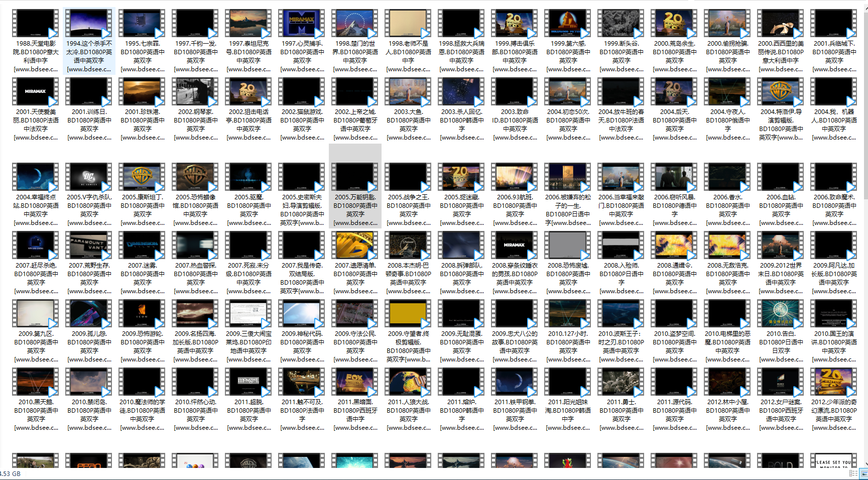Select the 2008.通缉令 video thumbnail

tap(674, 245)
